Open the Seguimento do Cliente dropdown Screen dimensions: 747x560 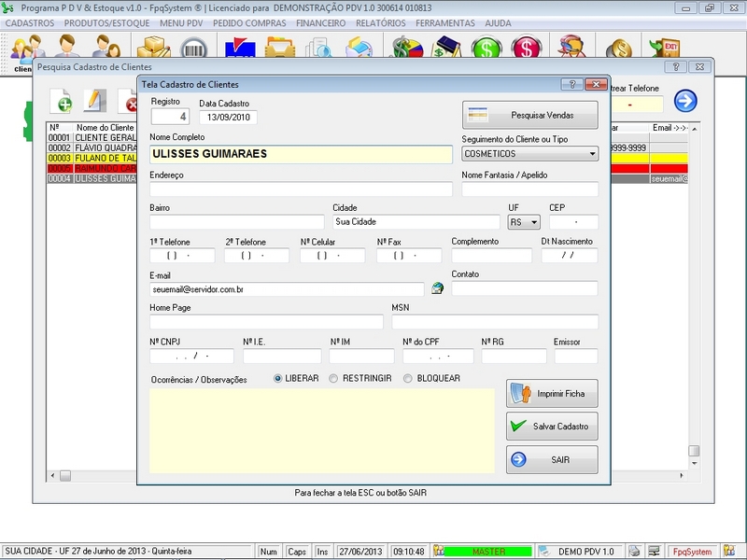coord(529,154)
